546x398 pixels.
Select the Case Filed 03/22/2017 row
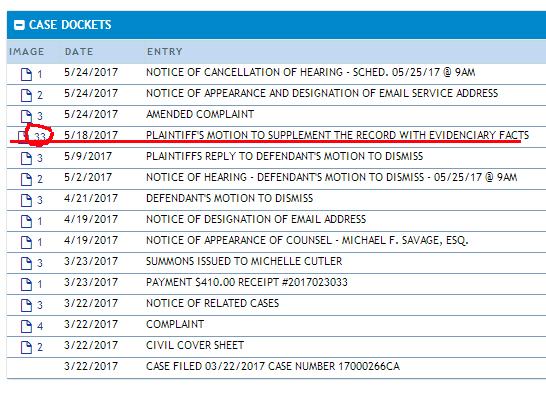coord(276,368)
